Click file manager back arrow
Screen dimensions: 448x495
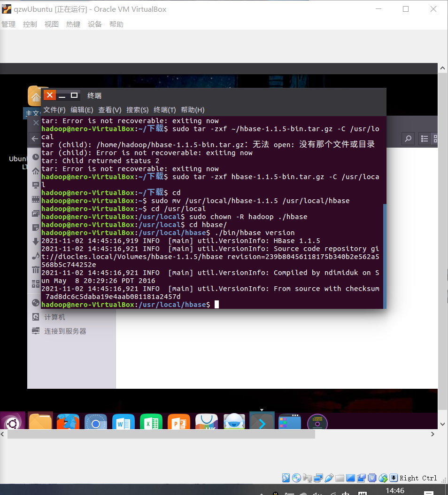coord(35,138)
